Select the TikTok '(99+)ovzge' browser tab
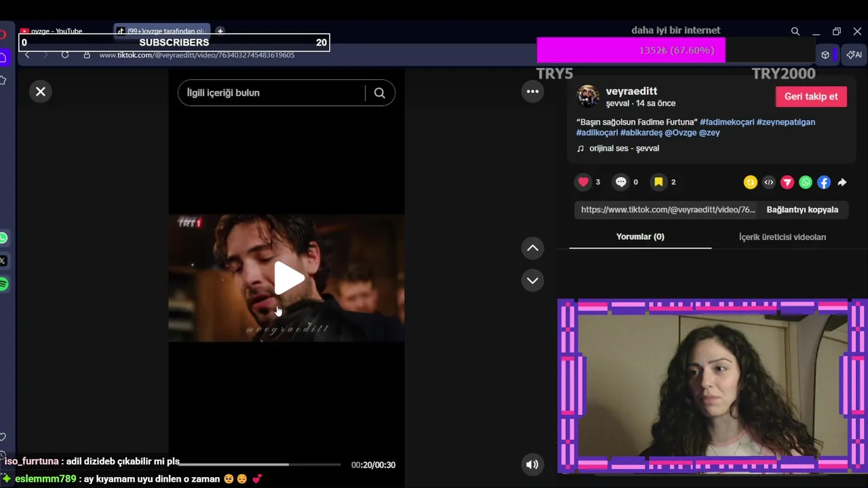 [x=163, y=31]
